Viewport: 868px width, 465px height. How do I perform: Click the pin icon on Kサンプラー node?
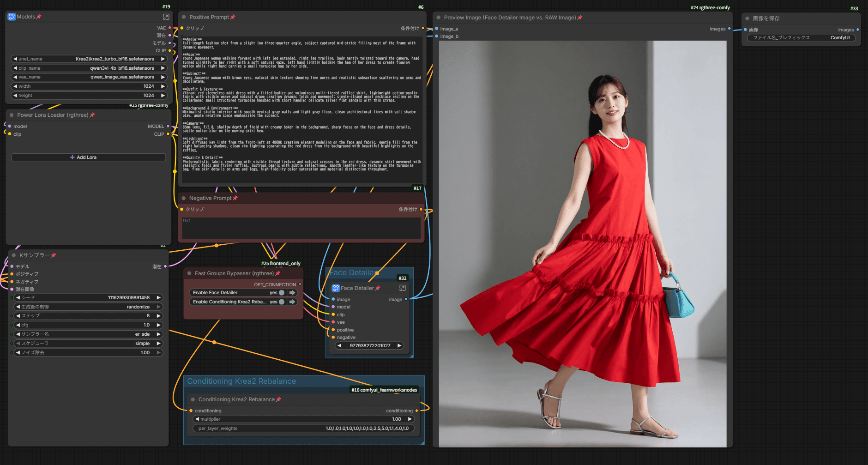[x=54, y=255]
